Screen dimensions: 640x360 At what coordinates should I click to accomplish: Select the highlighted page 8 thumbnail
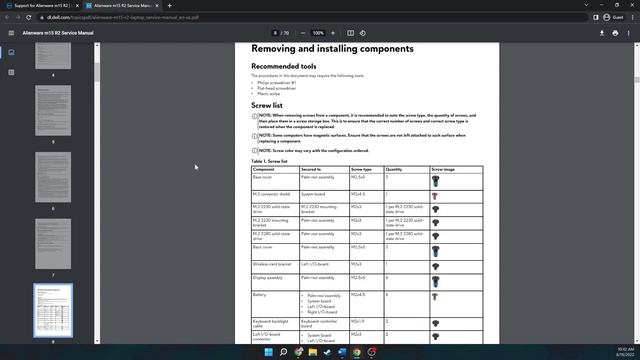point(53,310)
